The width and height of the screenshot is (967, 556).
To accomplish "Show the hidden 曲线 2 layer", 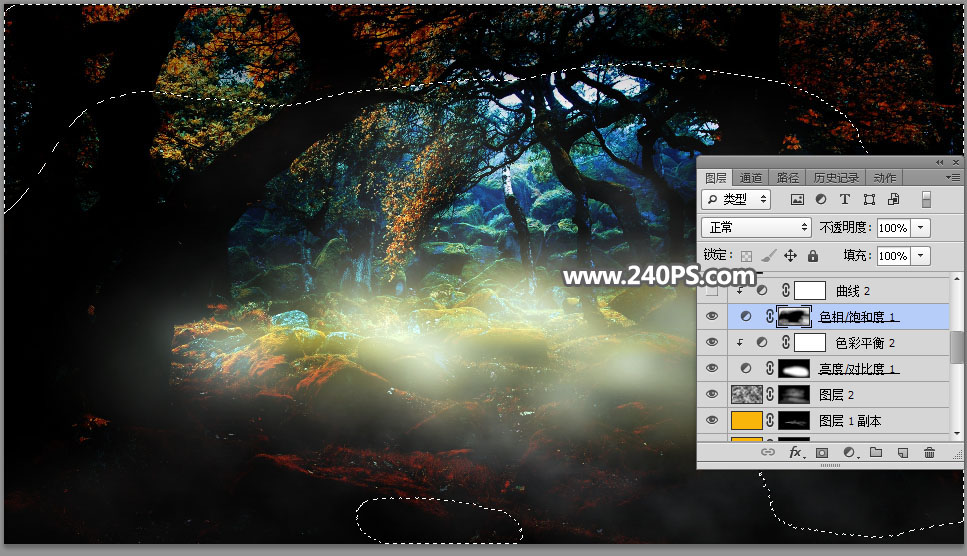I will (x=712, y=290).
